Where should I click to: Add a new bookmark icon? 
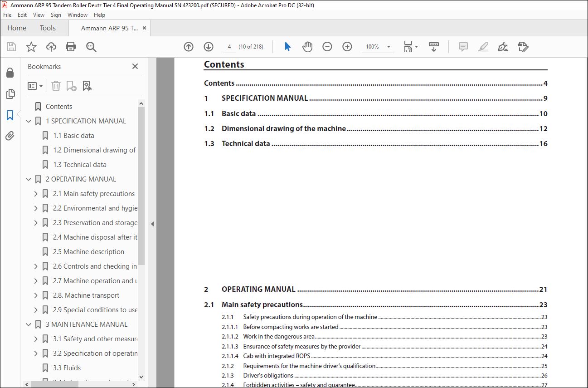71,86
